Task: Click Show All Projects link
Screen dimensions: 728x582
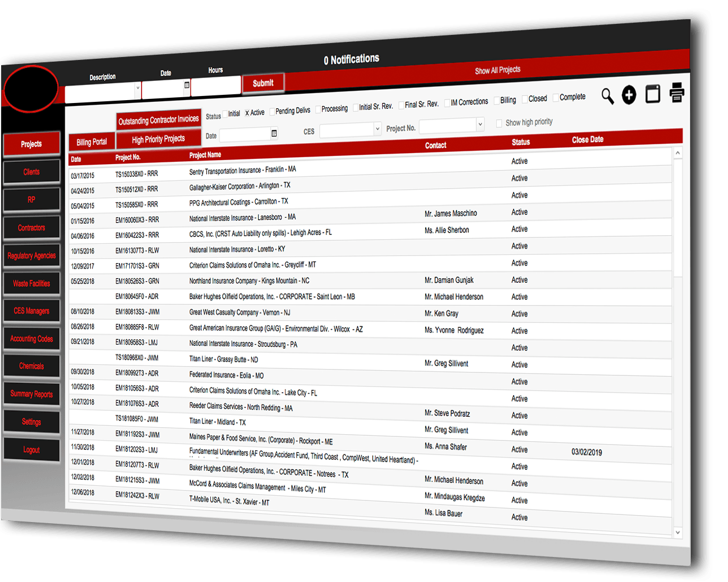Action: tap(497, 70)
